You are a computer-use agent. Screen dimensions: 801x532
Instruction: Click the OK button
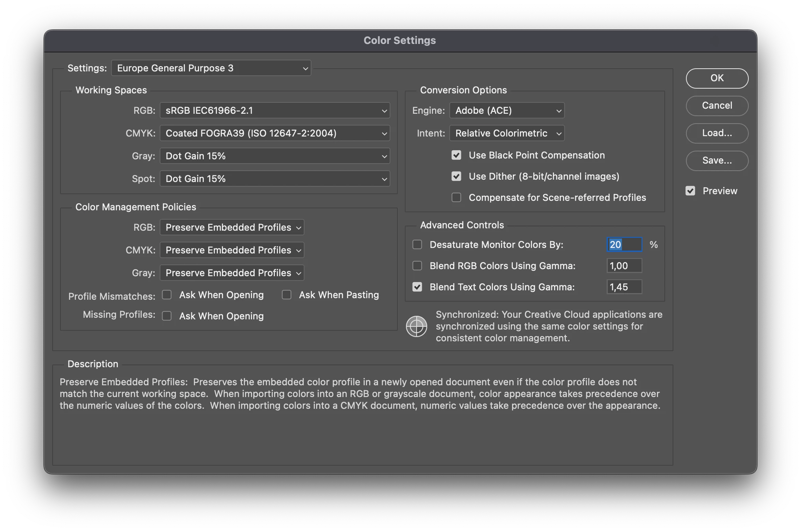(x=717, y=78)
